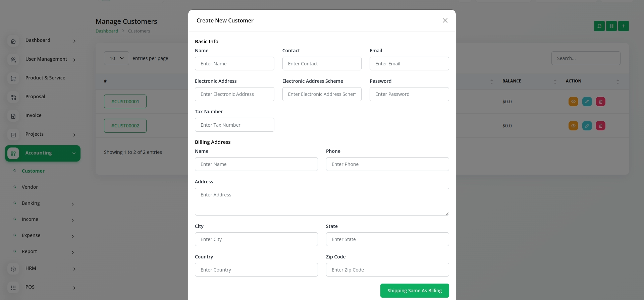
Task: Click the Invoice document icon
Action: (13, 116)
